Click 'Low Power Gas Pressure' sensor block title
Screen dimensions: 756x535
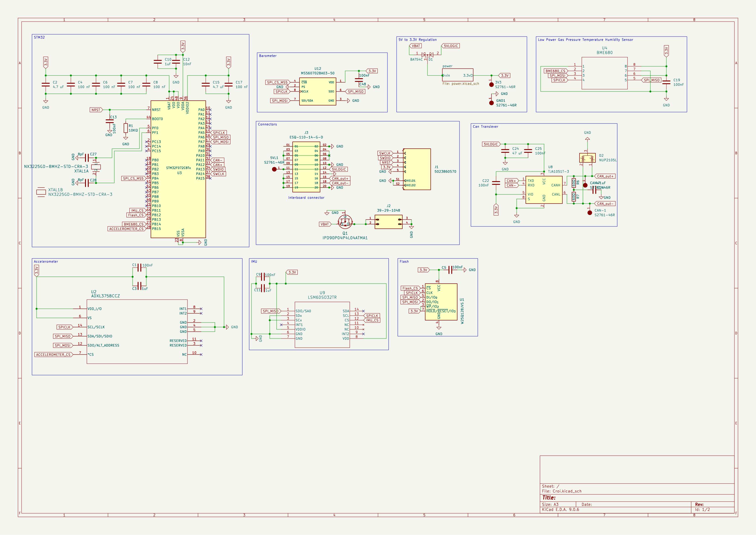(x=585, y=40)
